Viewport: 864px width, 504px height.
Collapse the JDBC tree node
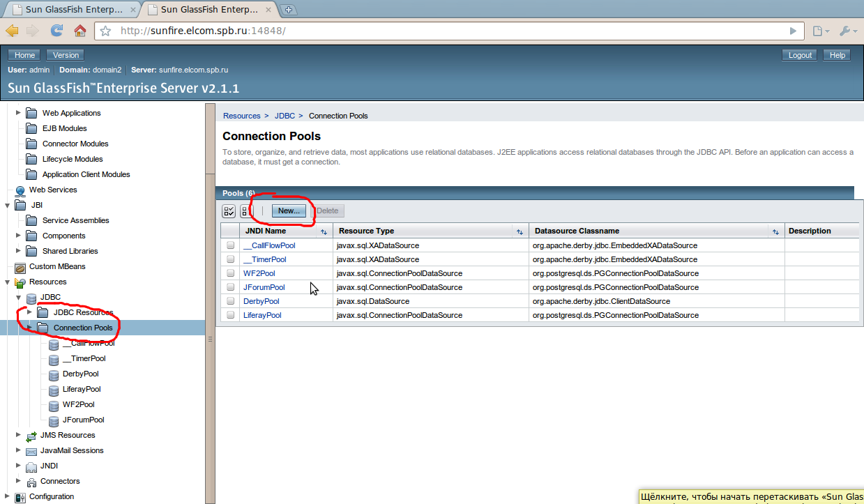[19, 298]
